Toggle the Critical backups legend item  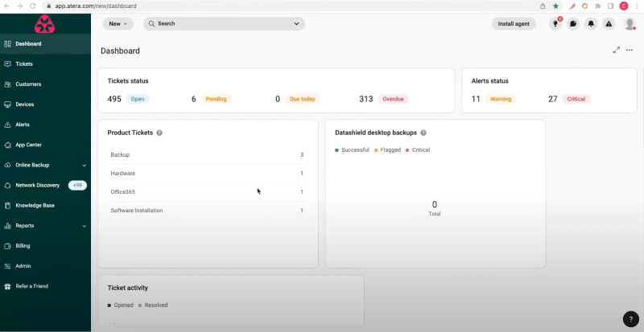pos(418,150)
